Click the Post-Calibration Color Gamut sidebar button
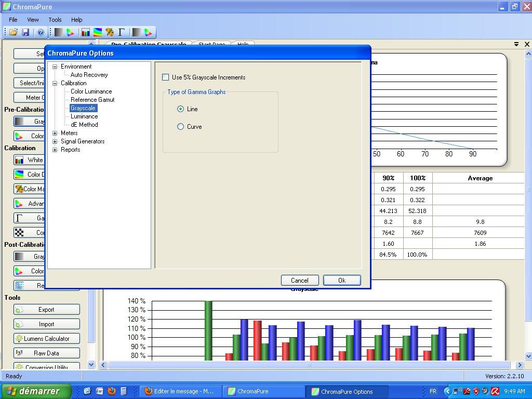The image size is (532, 399). tap(29, 271)
